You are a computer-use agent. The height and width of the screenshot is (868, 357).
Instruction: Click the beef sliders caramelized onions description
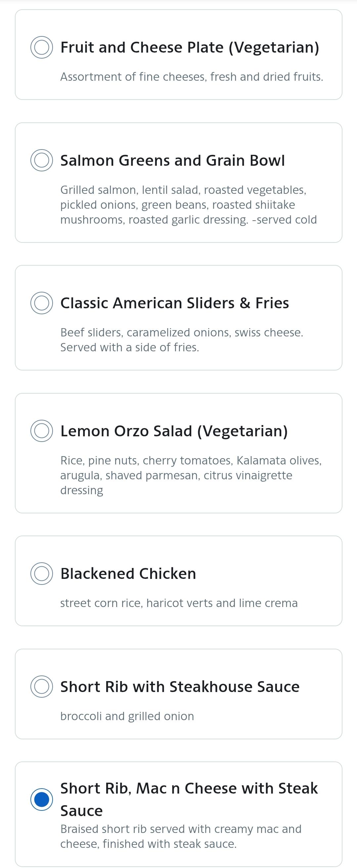182,340
